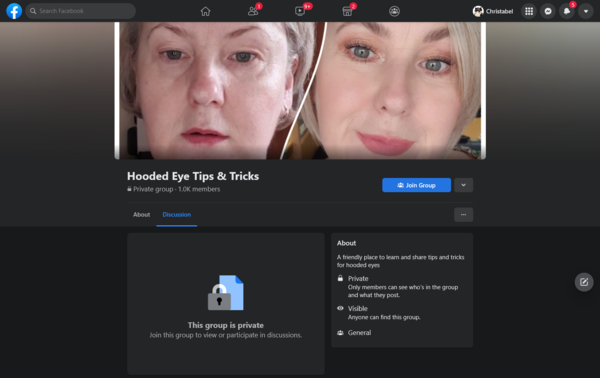Click the 'Visible' label in About
The image size is (600, 378).
(357, 308)
